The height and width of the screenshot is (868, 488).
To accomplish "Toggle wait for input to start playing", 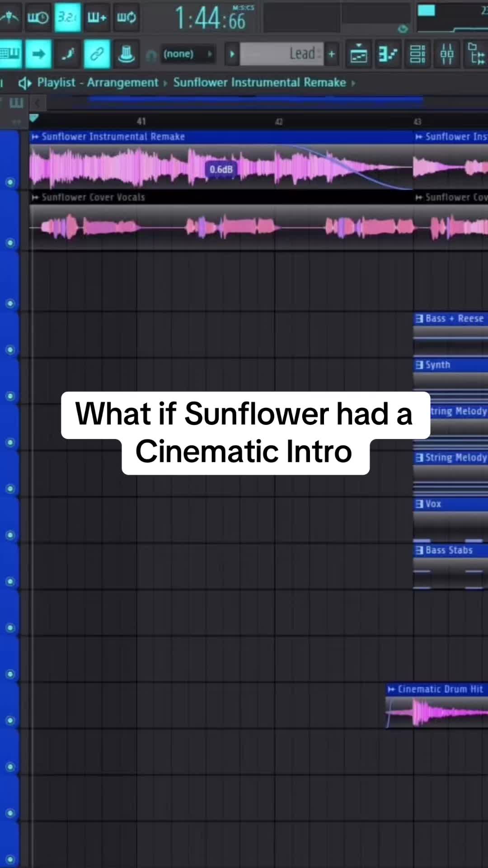I will coord(38,17).
